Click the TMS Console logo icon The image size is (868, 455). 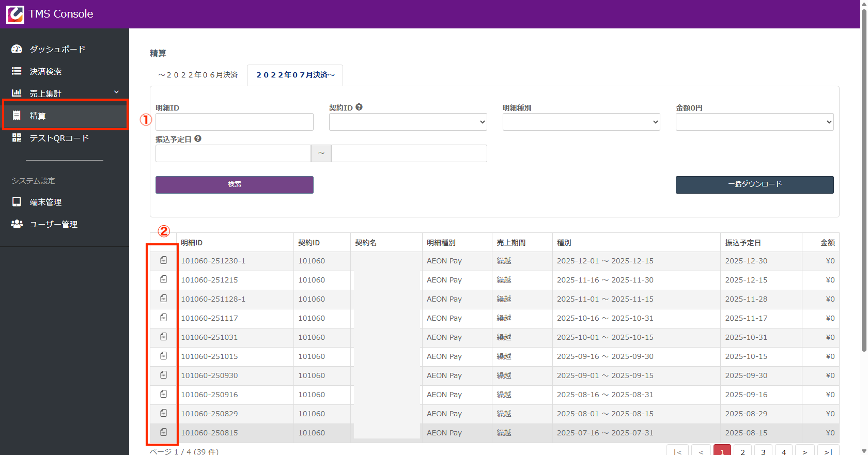pos(15,14)
